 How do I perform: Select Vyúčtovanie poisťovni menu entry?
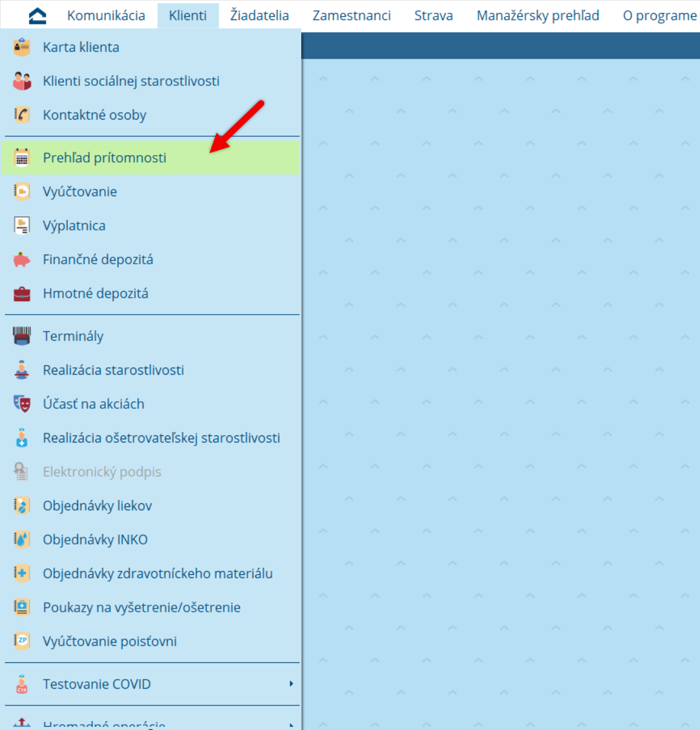coord(151,641)
